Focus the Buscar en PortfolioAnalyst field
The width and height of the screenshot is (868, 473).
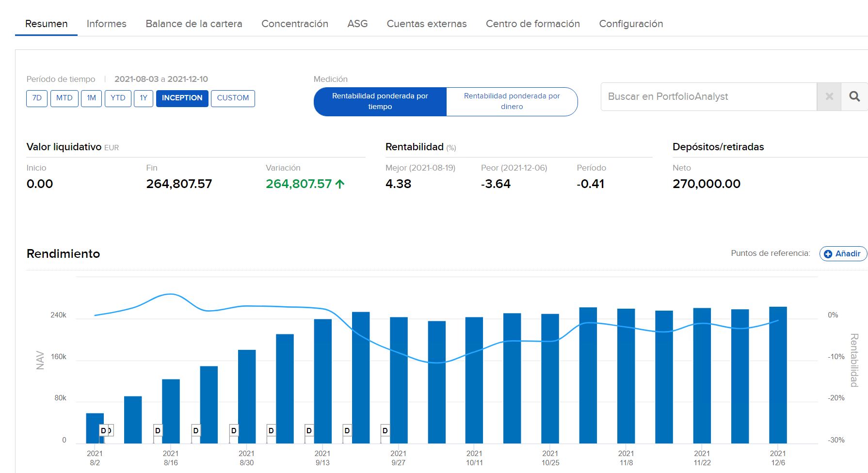tap(708, 96)
